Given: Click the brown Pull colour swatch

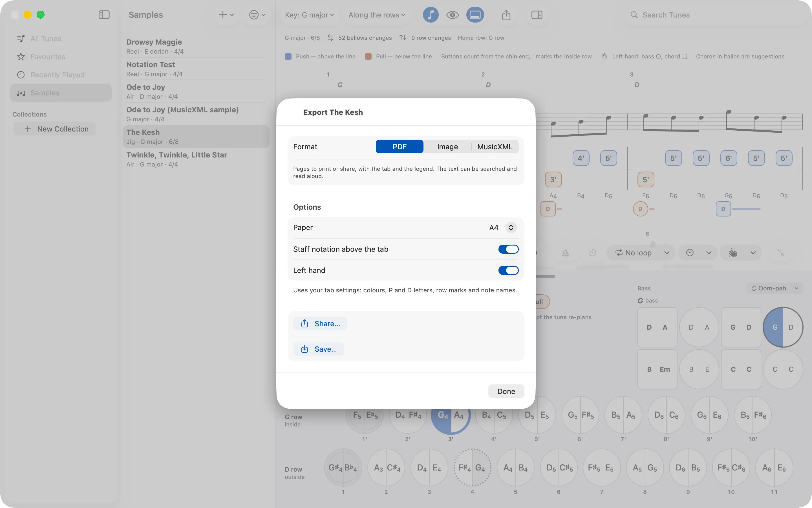Looking at the screenshot, I should pos(368,56).
